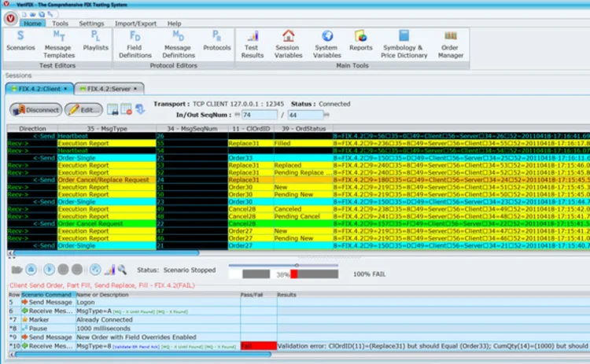Image resolution: width=590 pixels, height=364 pixels.
Task: Click the bar chart results icon in playback bar
Action: click(109, 270)
